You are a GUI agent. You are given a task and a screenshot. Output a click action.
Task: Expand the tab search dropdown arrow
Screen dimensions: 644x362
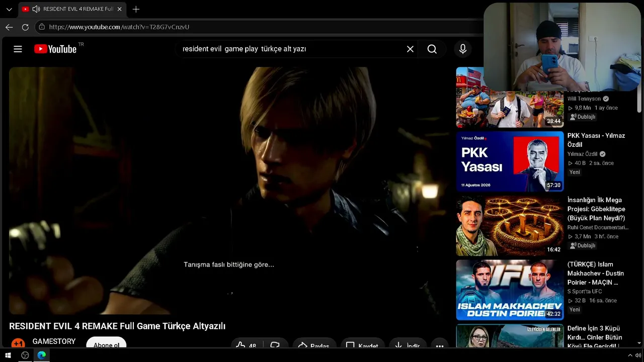click(9, 9)
